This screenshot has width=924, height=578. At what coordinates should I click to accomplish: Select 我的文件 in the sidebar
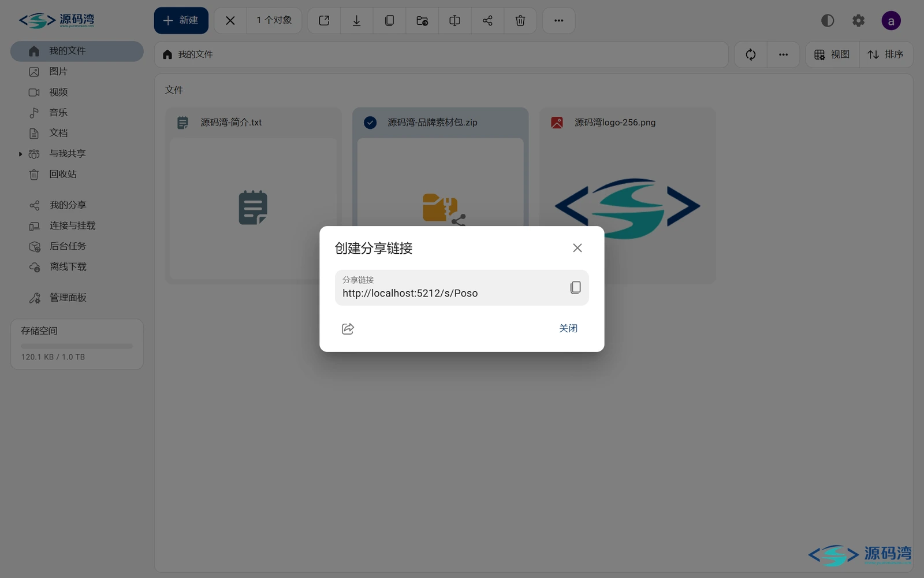(77, 51)
